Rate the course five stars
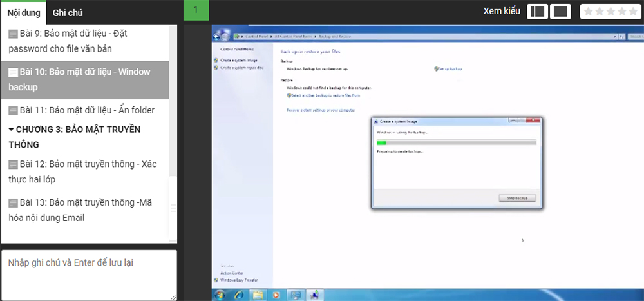 [x=633, y=12]
